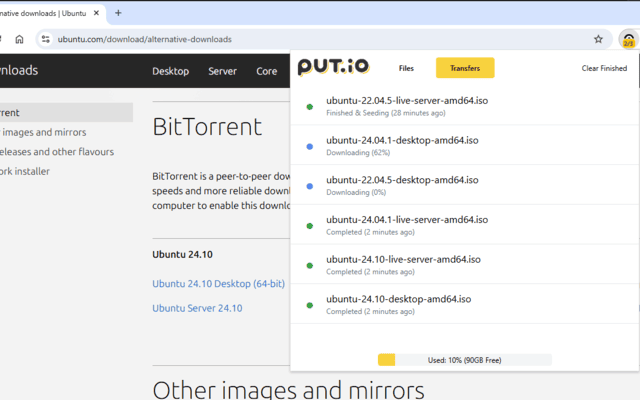This screenshot has height=400, width=640.
Task: Open the Server navigation menu
Action: [222, 71]
